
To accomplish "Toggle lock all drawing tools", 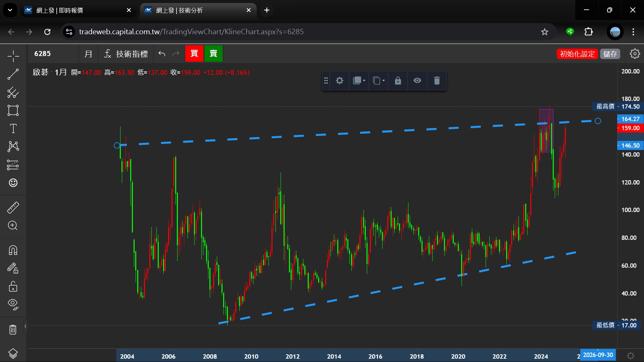I will click(x=13, y=287).
